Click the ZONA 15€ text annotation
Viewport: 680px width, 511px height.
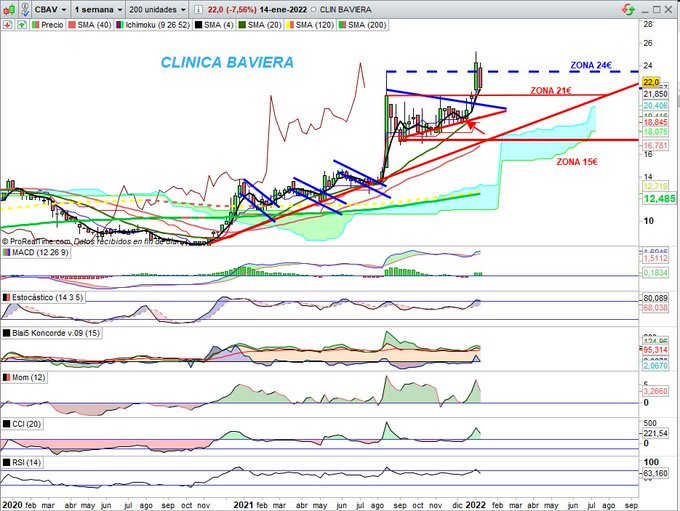pyautogui.click(x=577, y=162)
